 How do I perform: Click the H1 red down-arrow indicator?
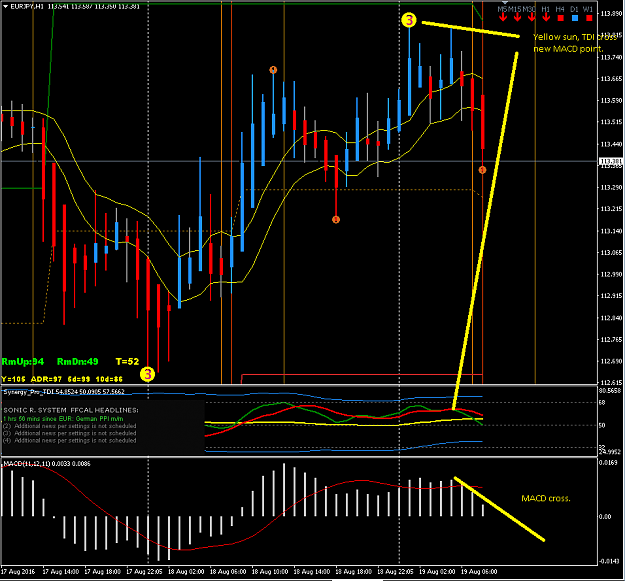tap(546, 17)
